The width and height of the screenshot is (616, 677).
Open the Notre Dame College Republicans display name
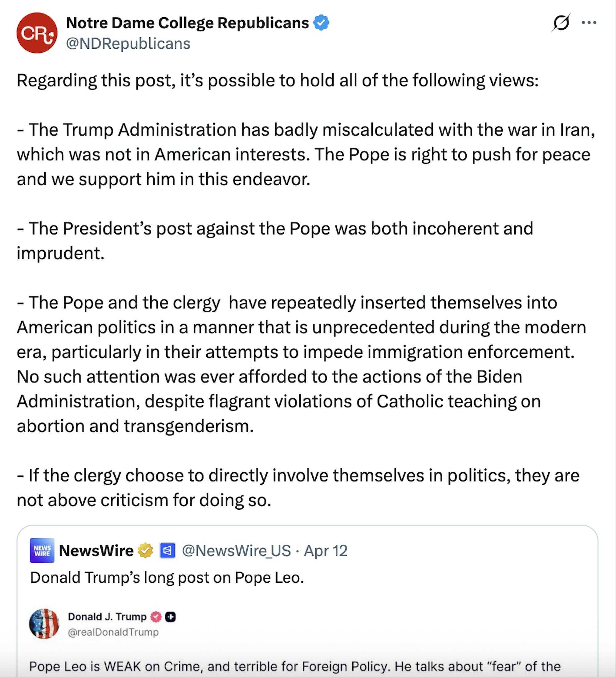[187, 23]
